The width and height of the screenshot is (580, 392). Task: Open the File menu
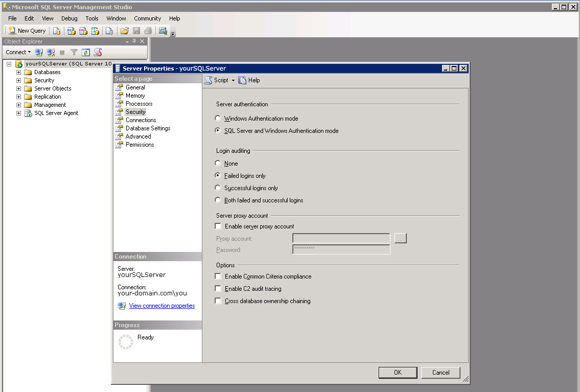12,18
